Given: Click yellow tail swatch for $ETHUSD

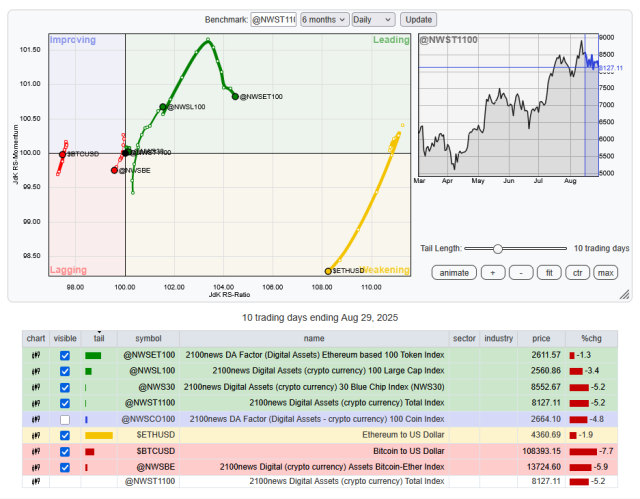Looking at the screenshot, I should pos(99,435).
